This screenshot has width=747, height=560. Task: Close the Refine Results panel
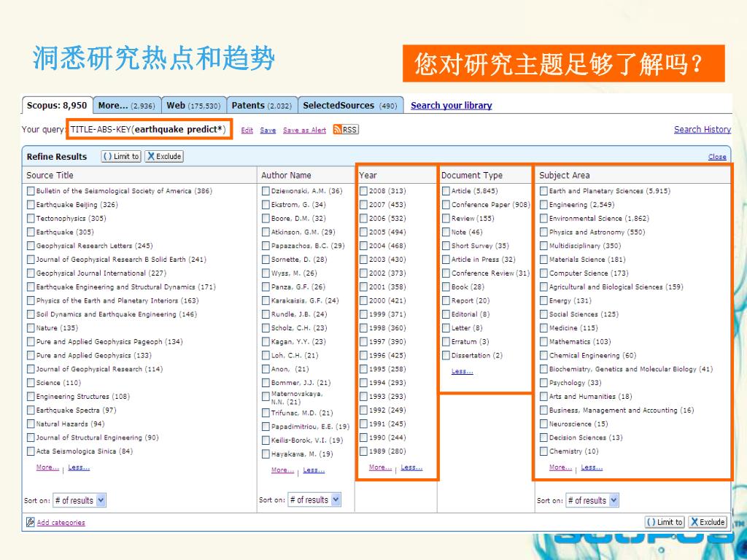(717, 157)
